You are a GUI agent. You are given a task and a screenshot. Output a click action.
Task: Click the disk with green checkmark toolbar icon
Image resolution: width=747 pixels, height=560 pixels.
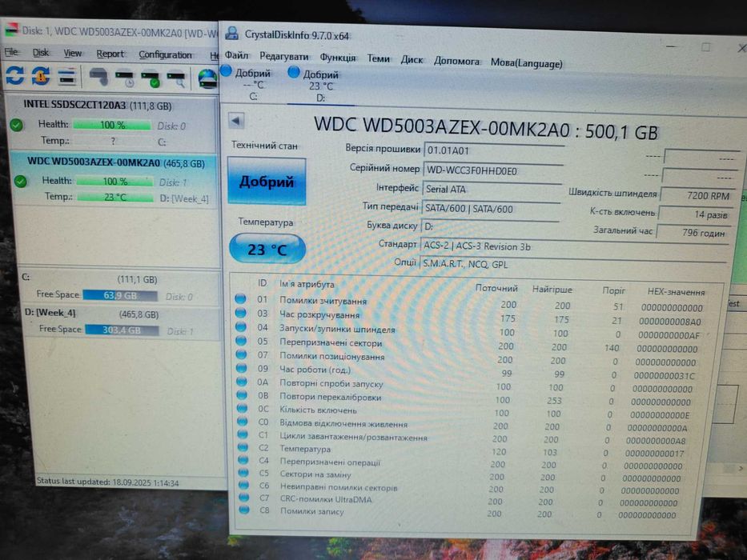coord(151,78)
